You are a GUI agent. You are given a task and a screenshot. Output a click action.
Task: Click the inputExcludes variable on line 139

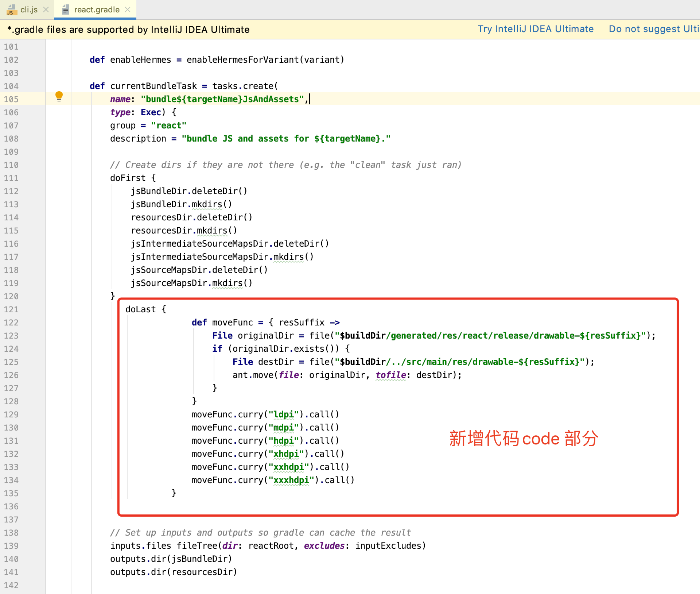pyautogui.click(x=388, y=546)
